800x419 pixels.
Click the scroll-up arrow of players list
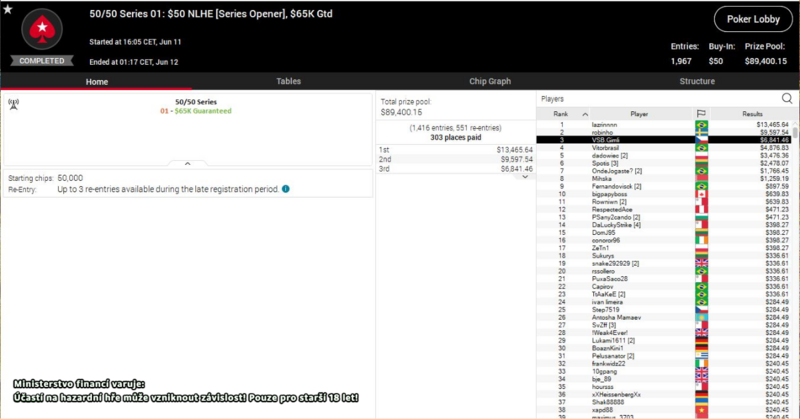point(794,123)
